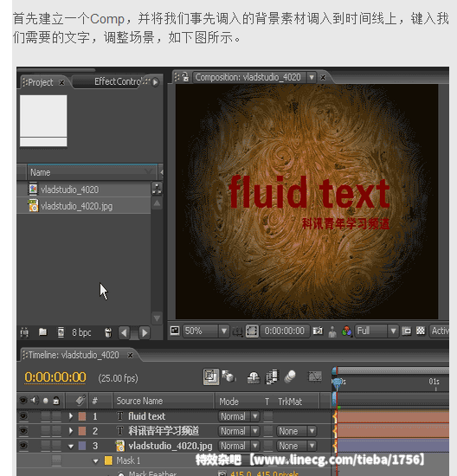
Task: Switch to the Project tab
Action: (41, 82)
